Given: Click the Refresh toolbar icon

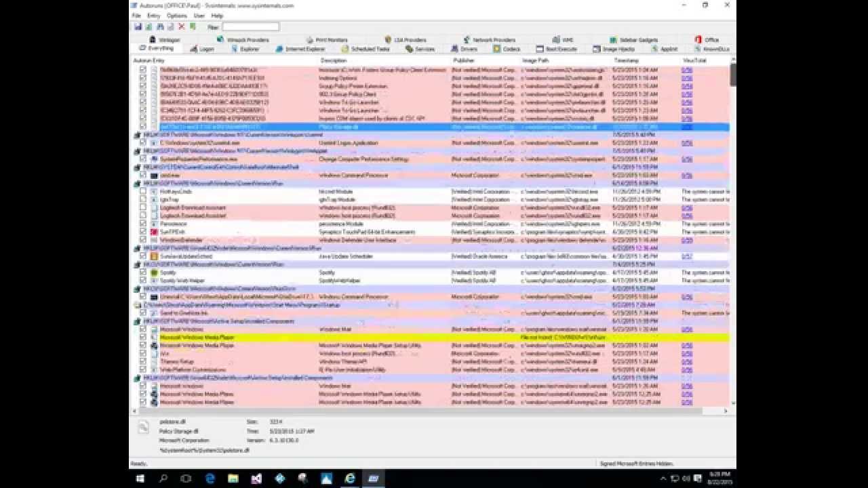Looking at the screenshot, I should [149, 26].
